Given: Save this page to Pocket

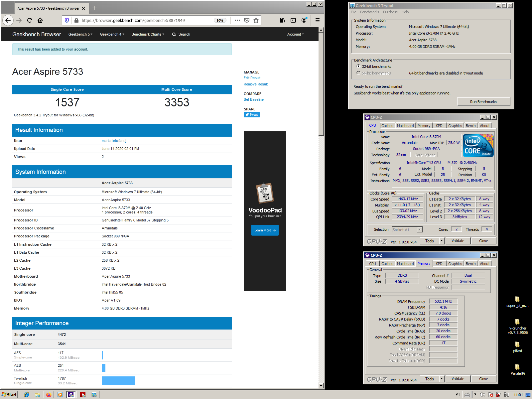Looking at the screenshot, I should 247,20.
